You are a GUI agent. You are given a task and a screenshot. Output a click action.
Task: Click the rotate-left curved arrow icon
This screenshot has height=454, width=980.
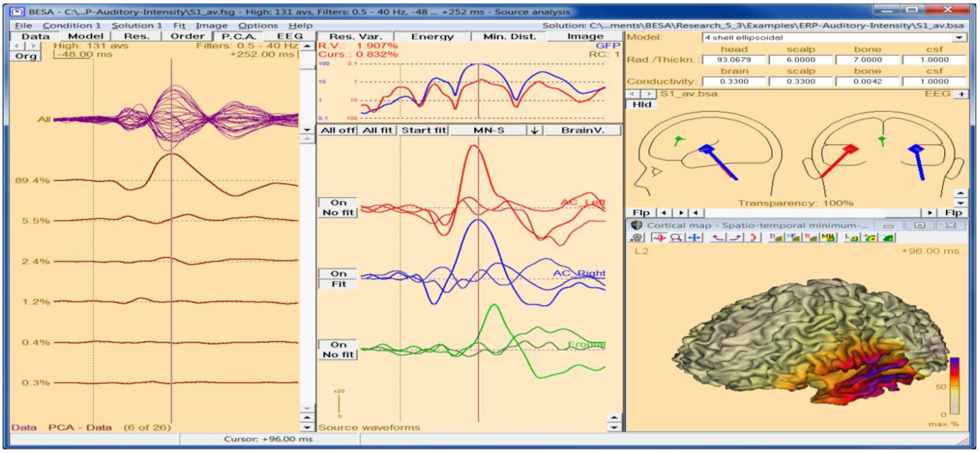click(718, 238)
